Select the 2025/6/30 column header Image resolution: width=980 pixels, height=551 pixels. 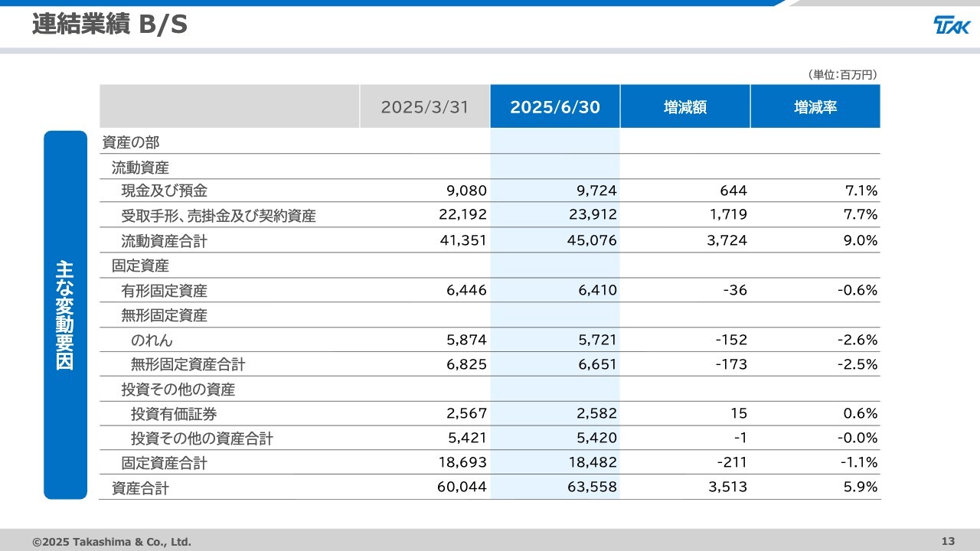(555, 106)
